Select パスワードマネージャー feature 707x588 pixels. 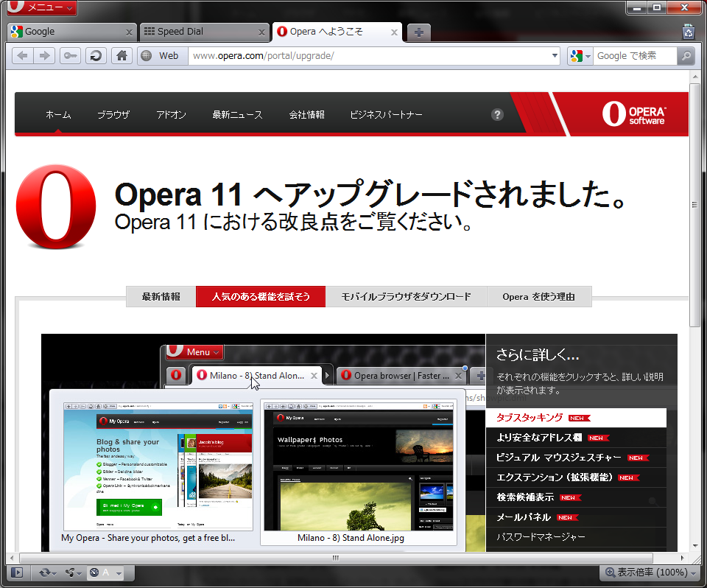[576, 537]
